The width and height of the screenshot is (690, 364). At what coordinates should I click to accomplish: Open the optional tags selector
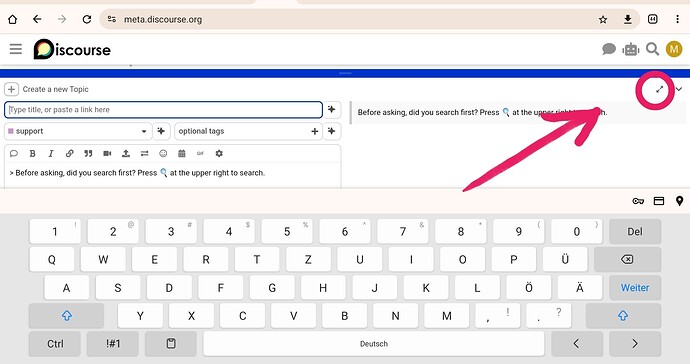(249, 131)
